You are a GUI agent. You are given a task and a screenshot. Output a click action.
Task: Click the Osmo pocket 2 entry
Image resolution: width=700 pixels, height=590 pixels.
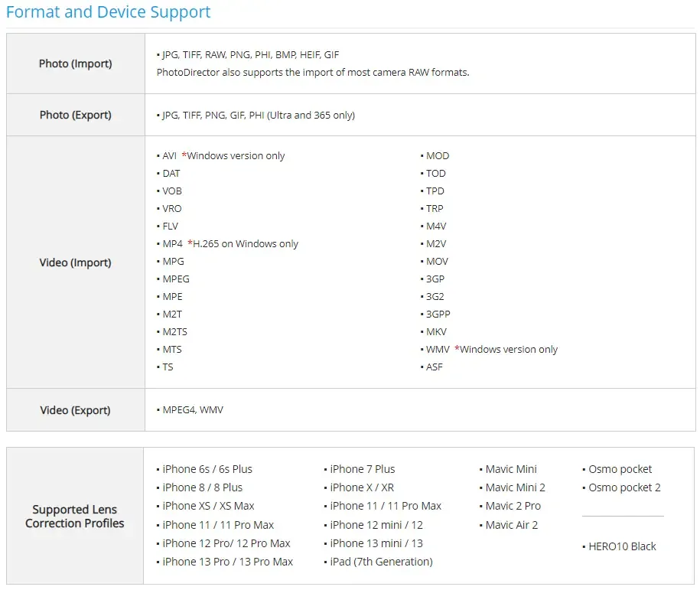tap(624, 488)
